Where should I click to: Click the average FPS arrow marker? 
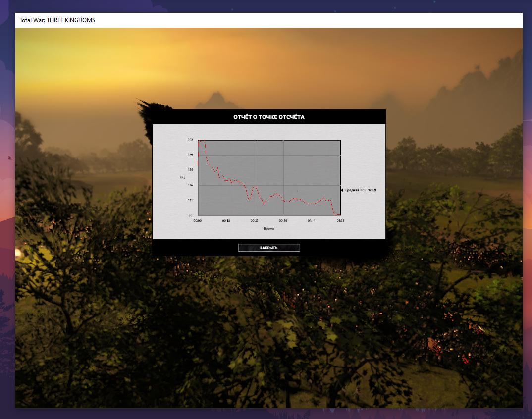tap(342, 190)
